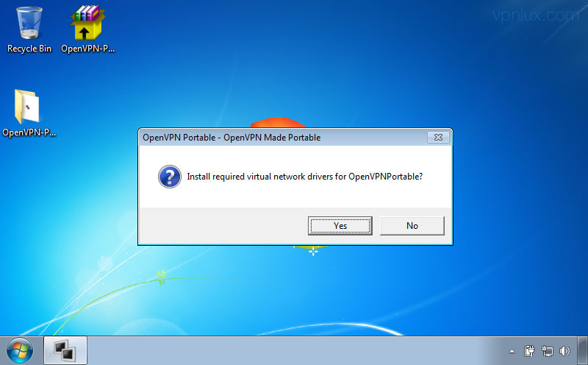The height and width of the screenshot is (365, 588).
Task: Open the Windows Start menu orb
Action: pyautogui.click(x=20, y=351)
